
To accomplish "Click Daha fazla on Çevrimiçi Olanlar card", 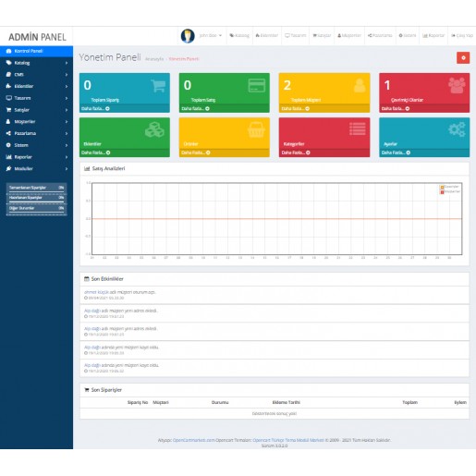I will coord(396,109).
